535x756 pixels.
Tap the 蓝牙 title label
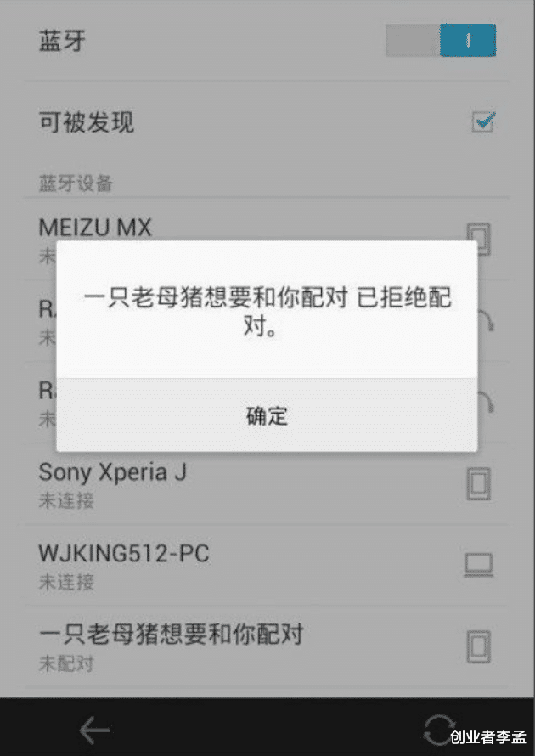pos(62,41)
